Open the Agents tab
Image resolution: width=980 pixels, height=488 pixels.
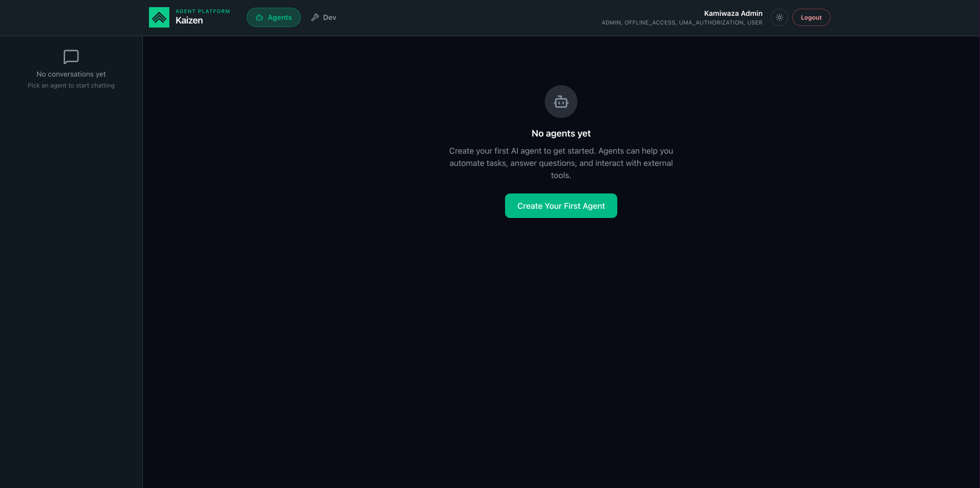point(273,17)
